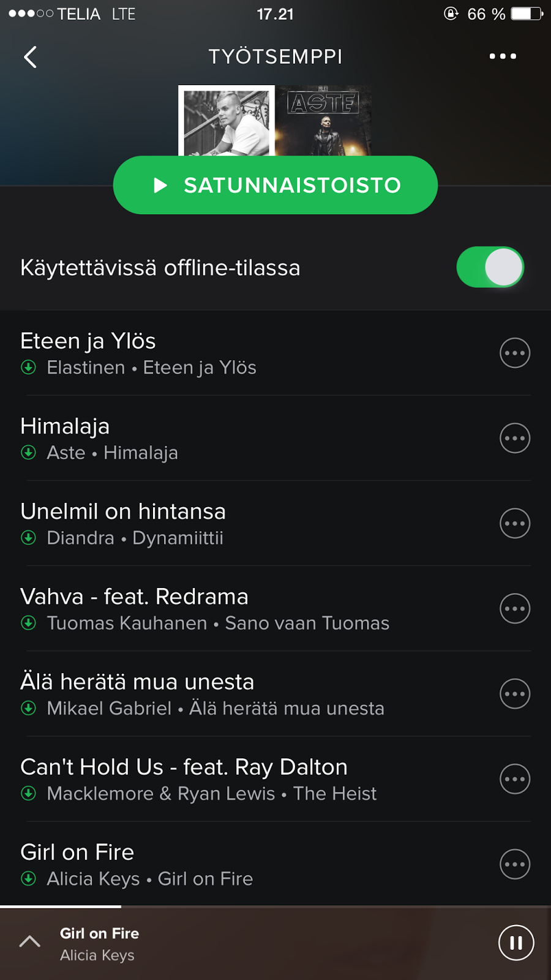Expand the now playing bar chevron
551x980 pixels.
(30, 942)
